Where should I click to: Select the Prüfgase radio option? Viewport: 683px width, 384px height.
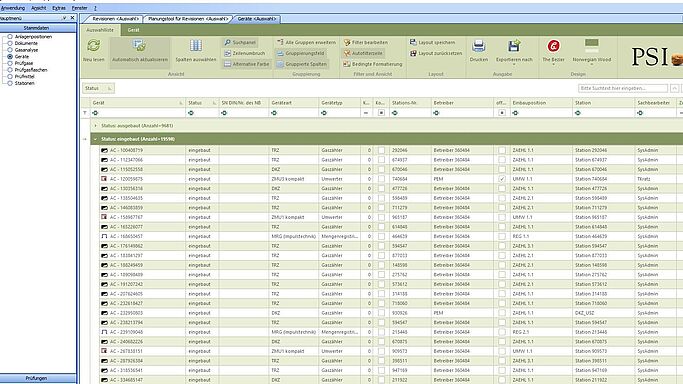pyautogui.click(x=10, y=63)
